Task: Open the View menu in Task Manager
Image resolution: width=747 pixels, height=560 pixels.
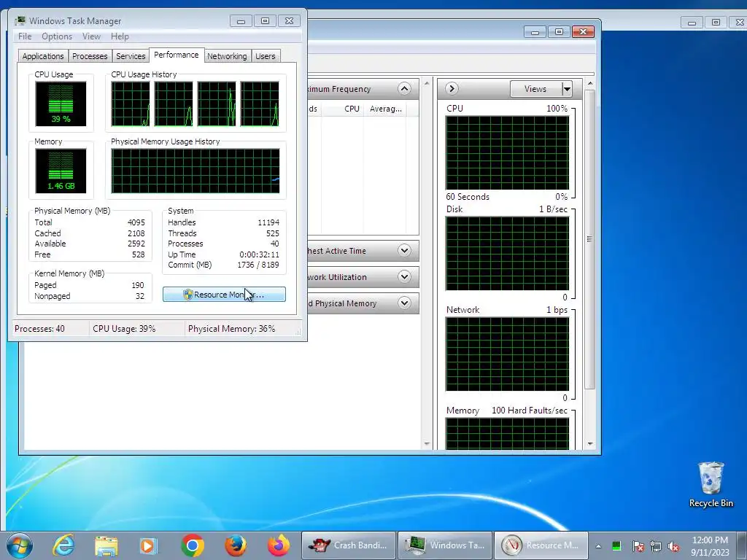Action: [91, 36]
